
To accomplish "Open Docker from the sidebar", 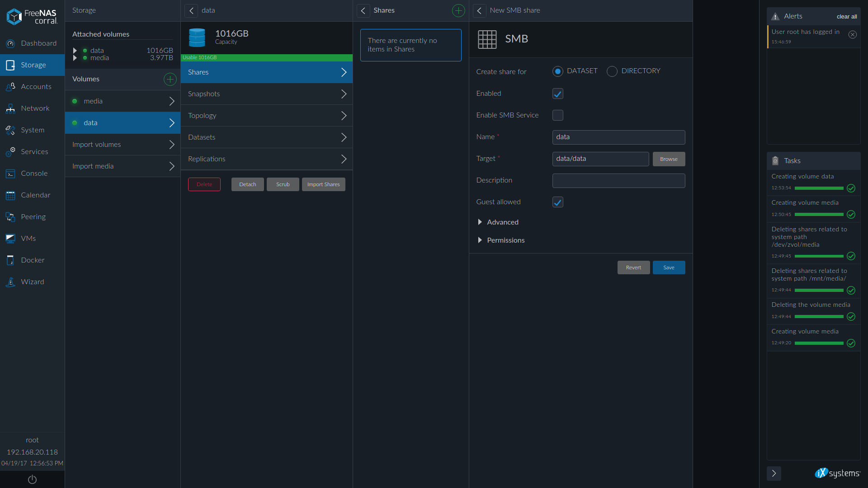I will click(x=33, y=260).
